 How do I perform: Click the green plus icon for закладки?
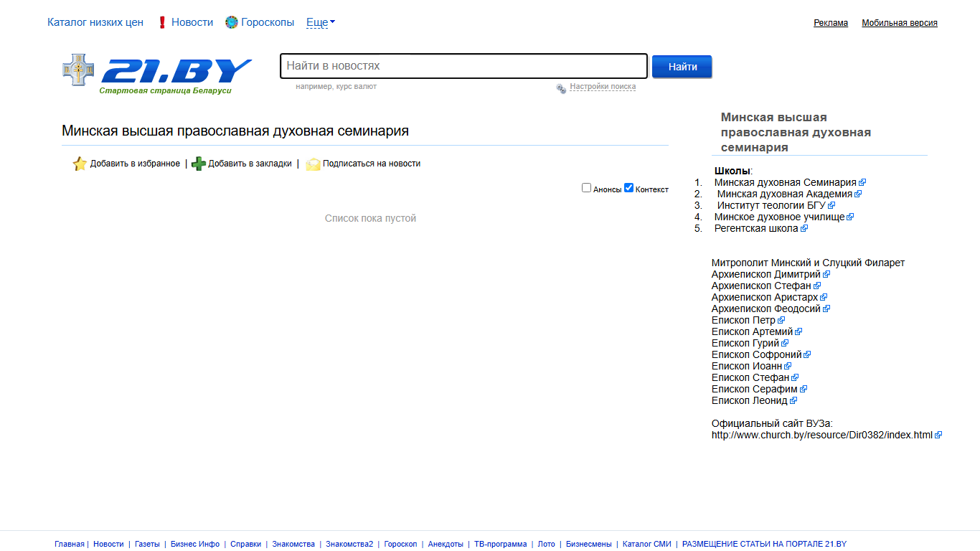pos(199,164)
